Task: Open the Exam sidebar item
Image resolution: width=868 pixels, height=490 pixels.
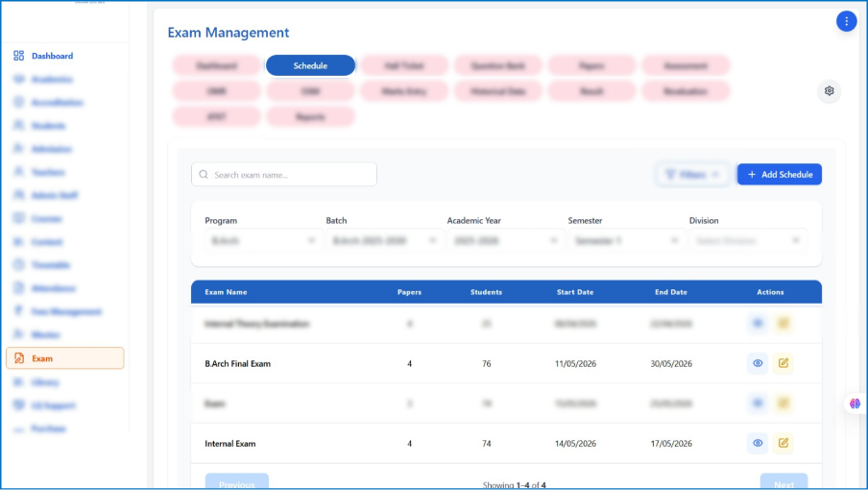Action: 64,358
